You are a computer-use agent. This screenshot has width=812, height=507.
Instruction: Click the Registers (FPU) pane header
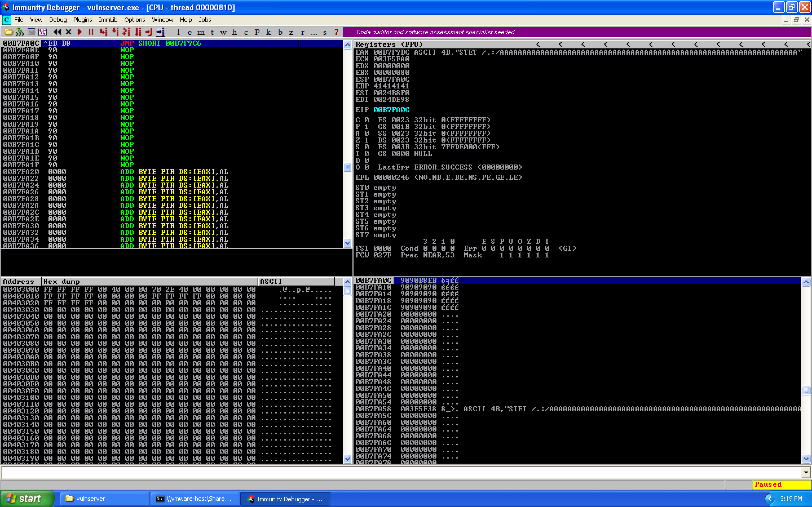pos(389,44)
